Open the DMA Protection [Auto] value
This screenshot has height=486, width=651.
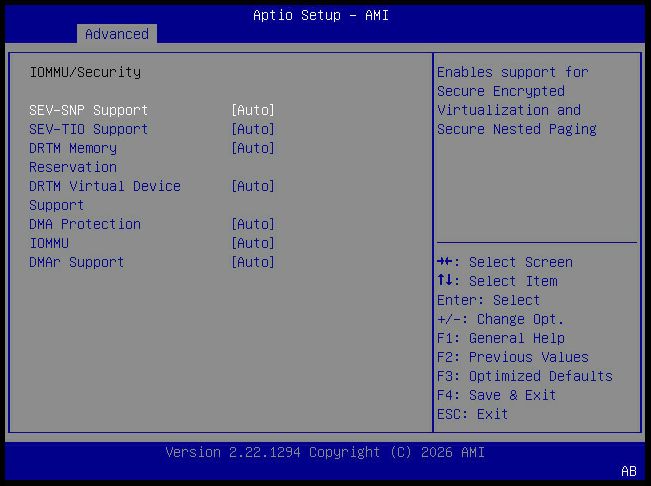253,224
